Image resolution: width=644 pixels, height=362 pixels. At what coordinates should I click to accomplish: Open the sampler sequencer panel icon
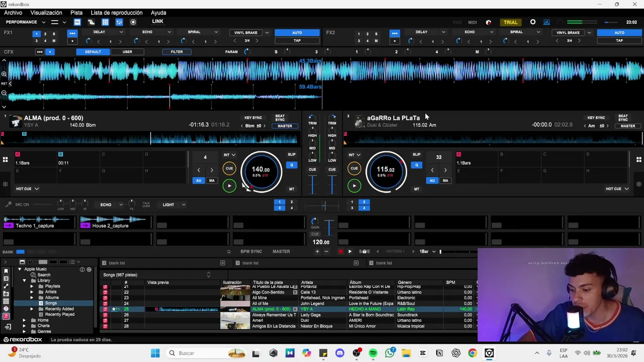click(91, 22)
